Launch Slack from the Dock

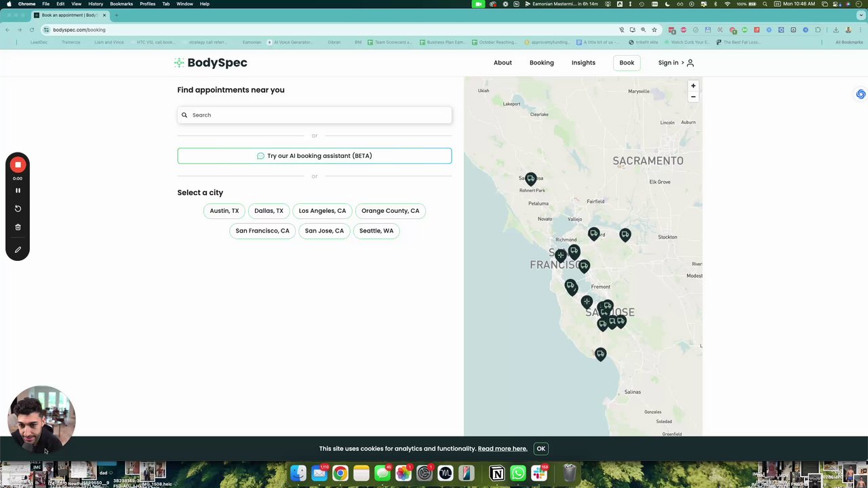tap(539, 473)
